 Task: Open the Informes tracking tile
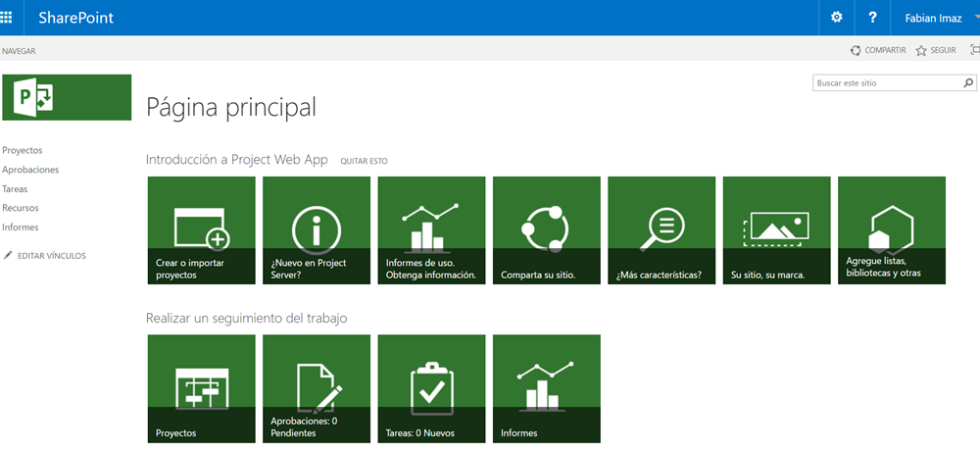(x=547, y=388)
